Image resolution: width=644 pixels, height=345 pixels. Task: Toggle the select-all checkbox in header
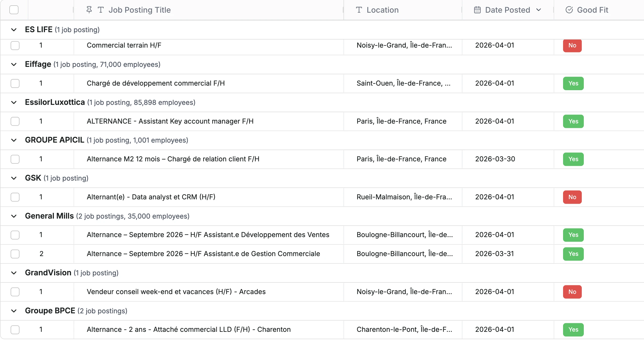tap(14, 10)
